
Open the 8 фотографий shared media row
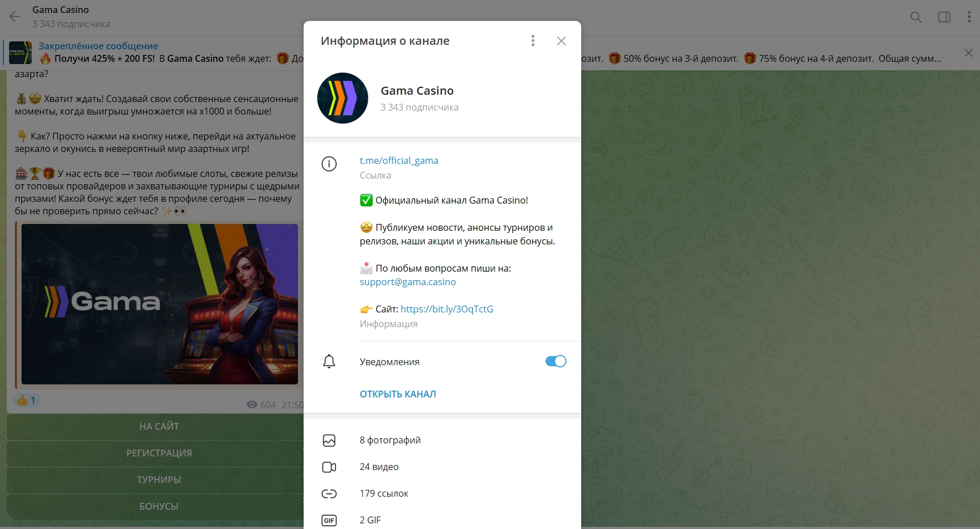coord(442,440)
